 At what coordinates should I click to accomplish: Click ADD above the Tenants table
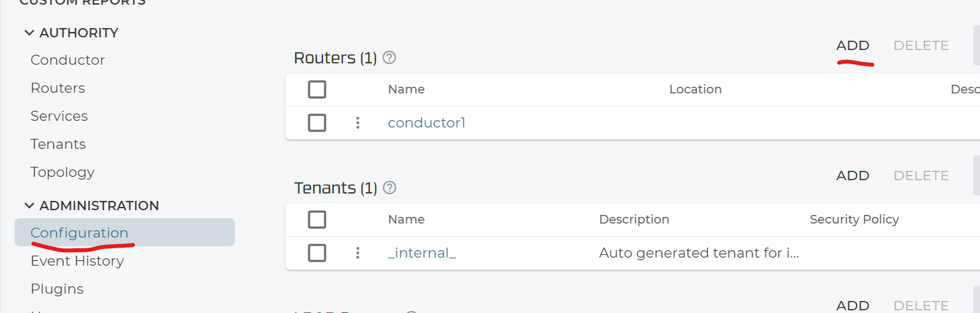click(x=852, y=176)
